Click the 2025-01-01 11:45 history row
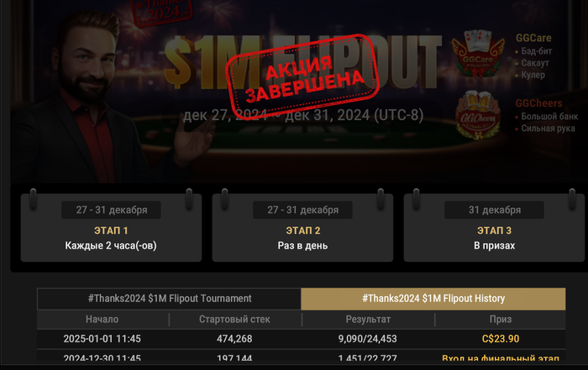Image resolution: width=588 pixels, height=370 pixels. (x=301, y=339)
